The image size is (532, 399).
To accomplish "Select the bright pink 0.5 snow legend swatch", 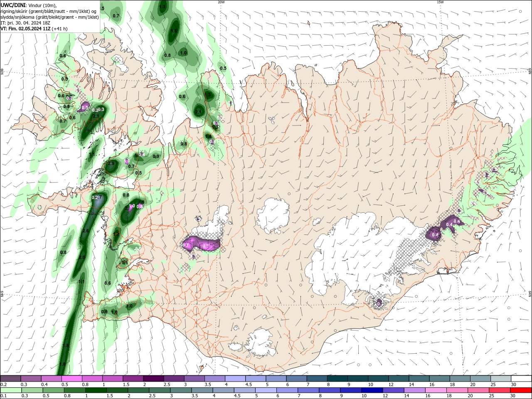I will [71, 378].
